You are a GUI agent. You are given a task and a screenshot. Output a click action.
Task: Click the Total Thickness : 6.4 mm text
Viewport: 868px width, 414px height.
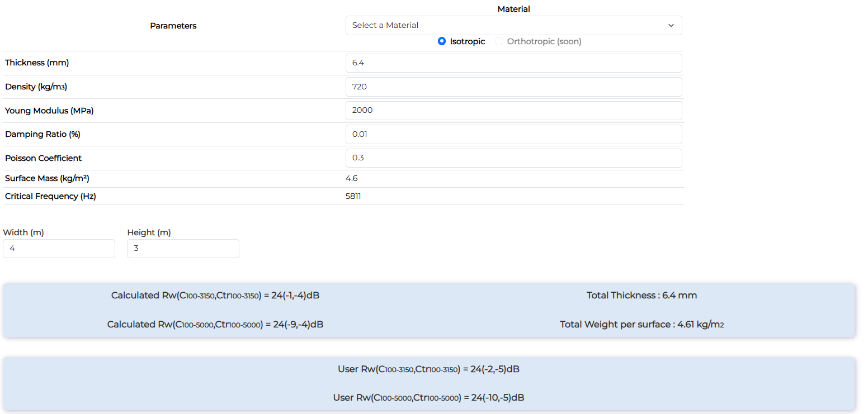coord(642,296)
